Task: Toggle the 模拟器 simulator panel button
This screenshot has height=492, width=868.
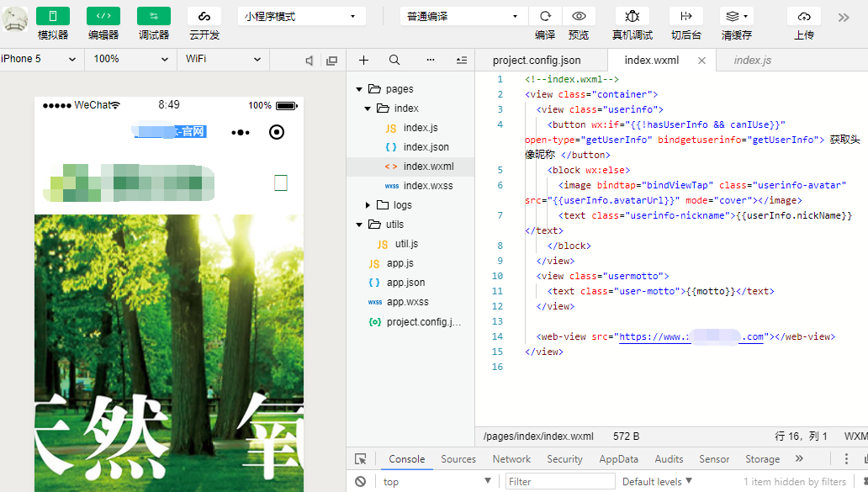Action: [x=53, y=16]
